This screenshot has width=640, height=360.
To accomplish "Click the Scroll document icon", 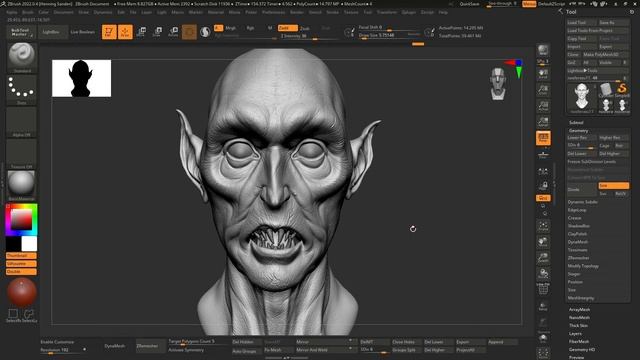I will tap(543, 74).
